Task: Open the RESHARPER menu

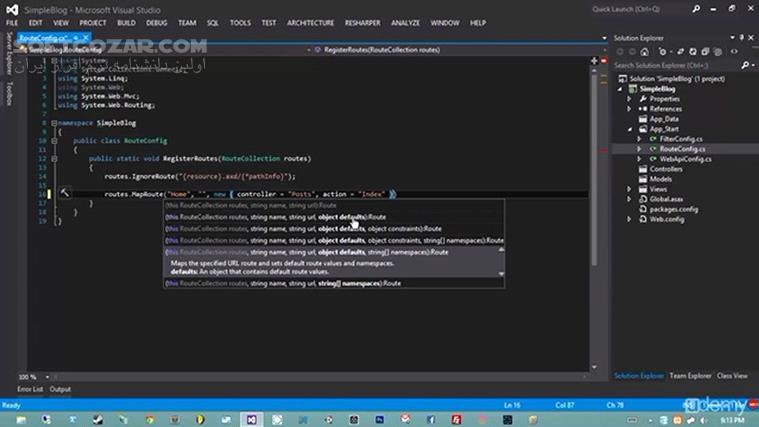Action: pos(363,23)
